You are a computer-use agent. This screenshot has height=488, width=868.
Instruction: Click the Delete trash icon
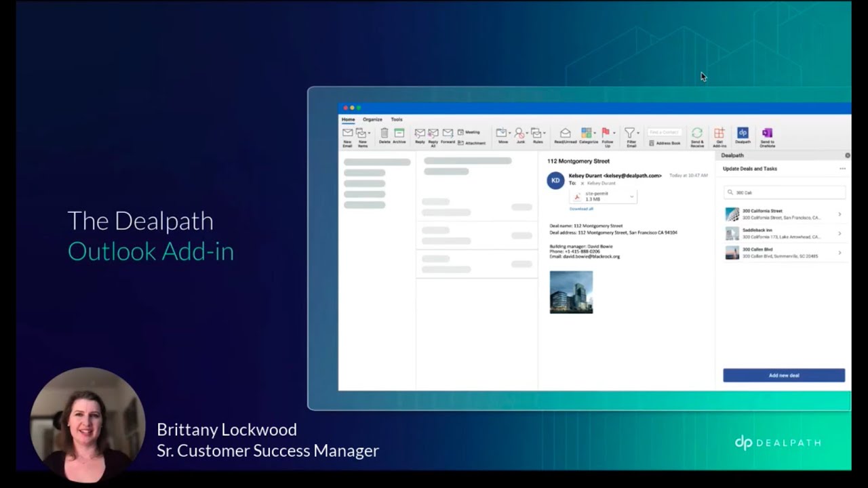[x=384, y=133]
